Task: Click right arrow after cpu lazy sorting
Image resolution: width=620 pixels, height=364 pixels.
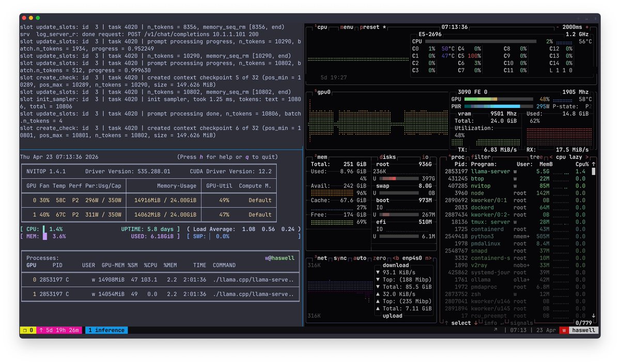Action: pyautogui.click(x=587, y=157)
